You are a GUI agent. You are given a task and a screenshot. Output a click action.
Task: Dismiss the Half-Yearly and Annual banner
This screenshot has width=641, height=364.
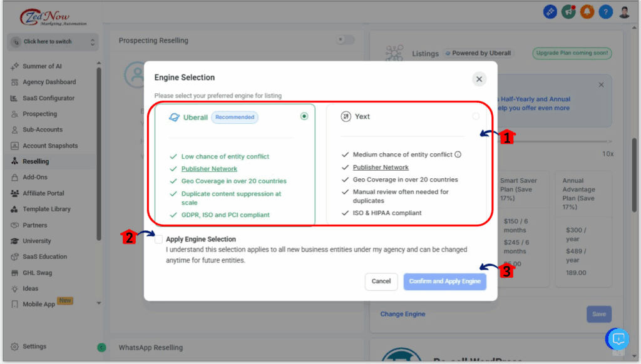pos(601,85)
